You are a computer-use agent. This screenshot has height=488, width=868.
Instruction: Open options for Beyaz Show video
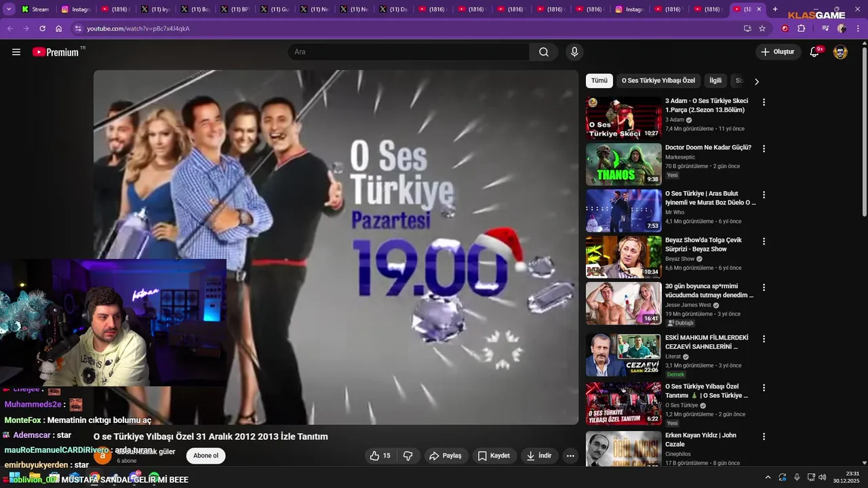764,241
